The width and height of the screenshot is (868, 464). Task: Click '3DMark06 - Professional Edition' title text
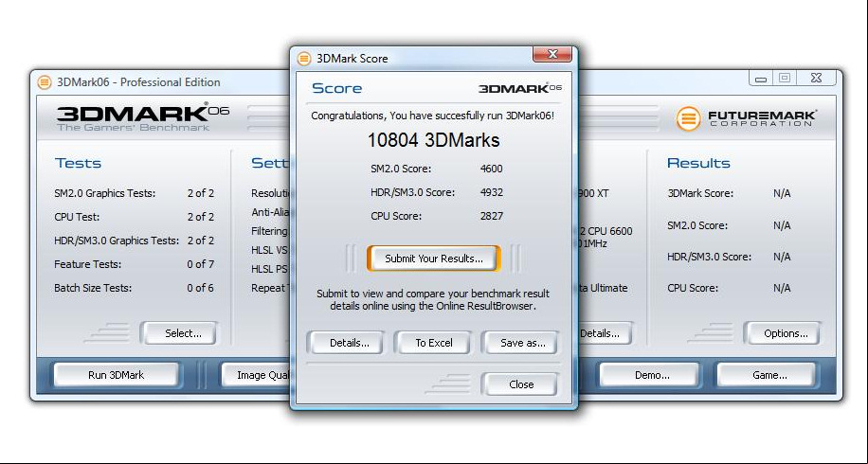138,82
